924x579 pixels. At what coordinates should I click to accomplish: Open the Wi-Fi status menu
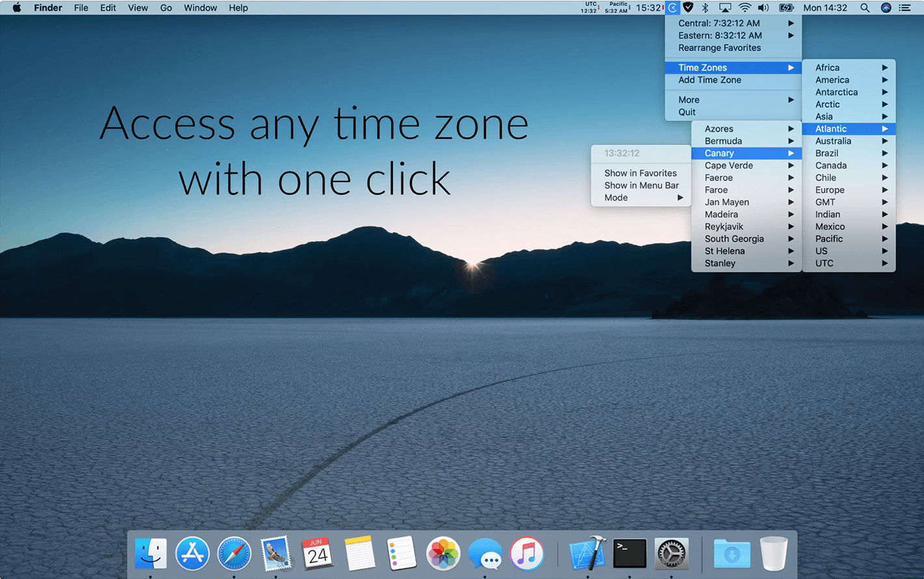744,8
